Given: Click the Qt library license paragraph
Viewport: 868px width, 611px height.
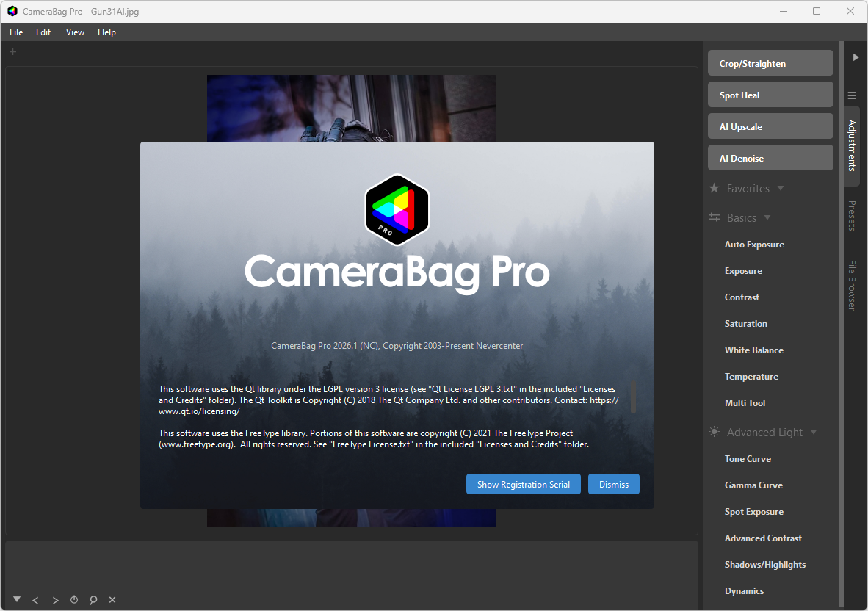Looking at the screenshot, I should (x=388, y=400).
